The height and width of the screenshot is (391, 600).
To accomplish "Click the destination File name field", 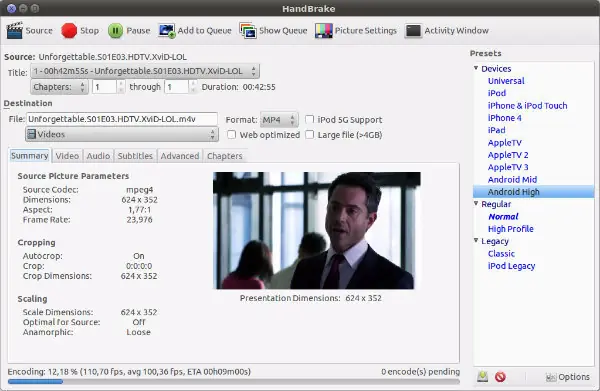I will (x=122, y=119).
